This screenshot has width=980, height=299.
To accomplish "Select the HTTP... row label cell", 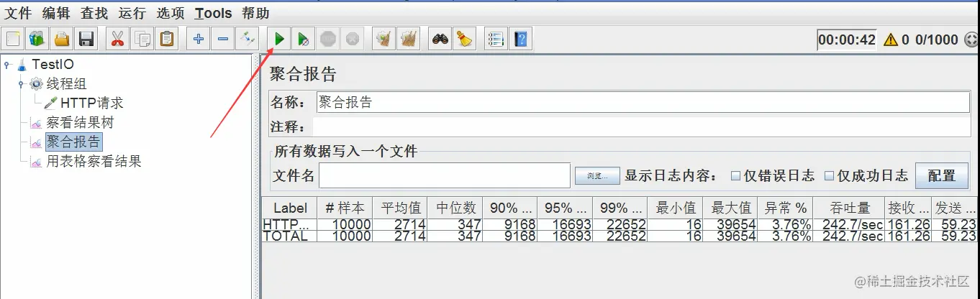I will pos(291,225).
